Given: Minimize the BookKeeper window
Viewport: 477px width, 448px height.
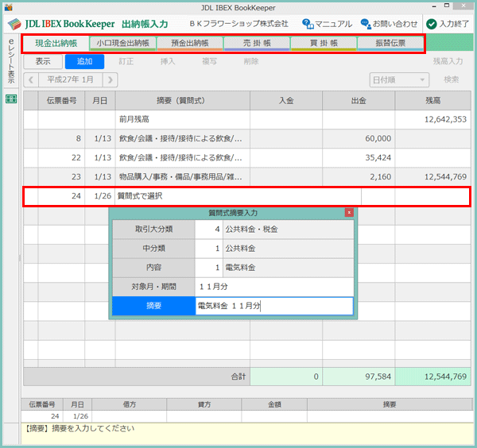Looking at the screenshot, I should pyautogui.click(x=434, y=6).
